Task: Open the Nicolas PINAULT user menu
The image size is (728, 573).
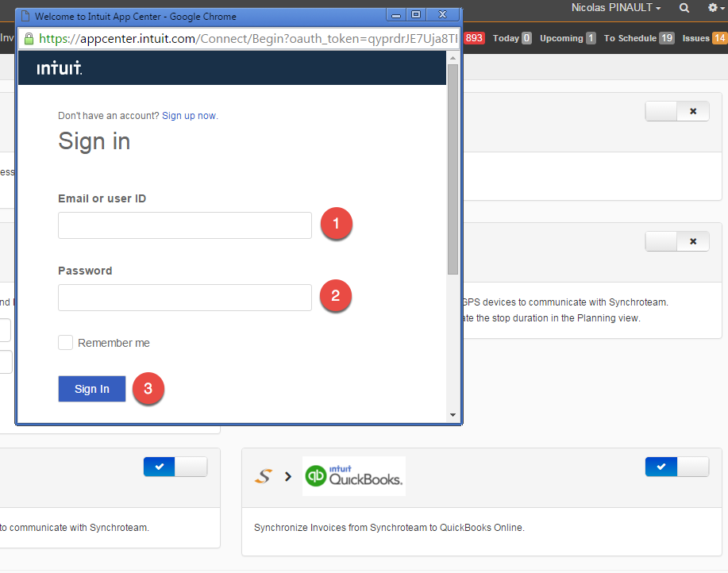Action: coord(615,7)
